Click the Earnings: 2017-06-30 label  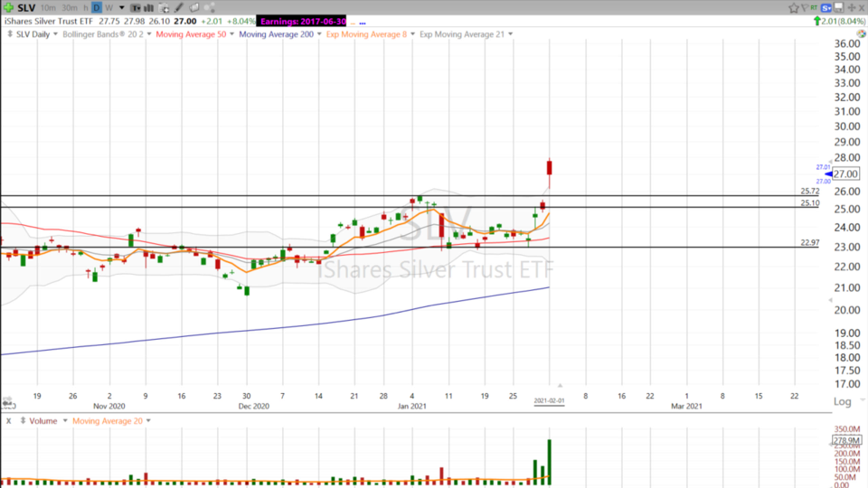point(303,21)
